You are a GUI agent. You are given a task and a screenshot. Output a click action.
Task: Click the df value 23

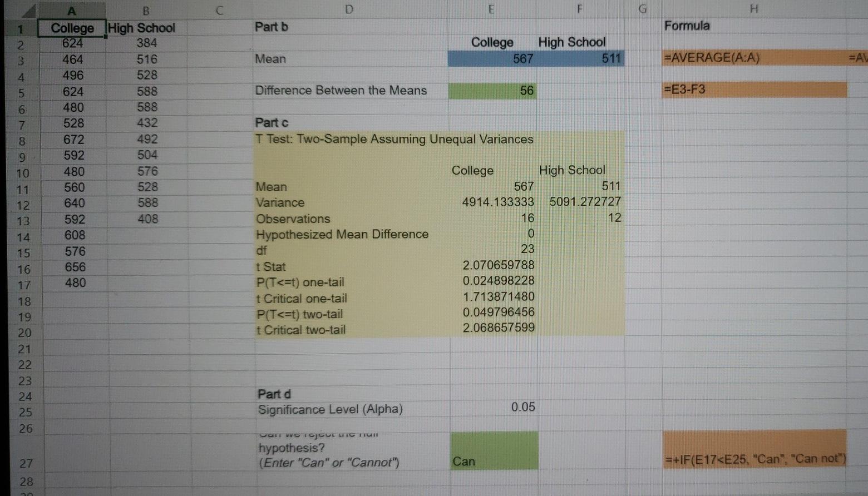(527, 249)
